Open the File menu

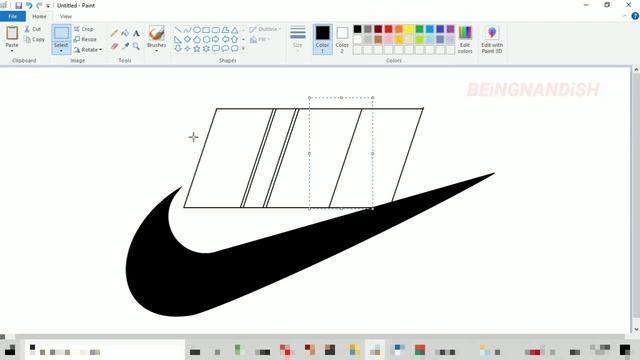click(13, 16)
